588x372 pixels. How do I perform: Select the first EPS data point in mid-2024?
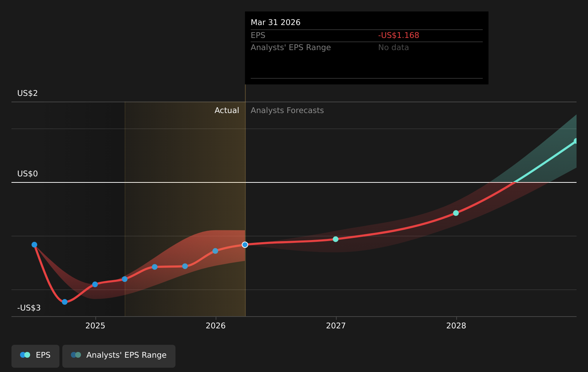coord(34,245)
